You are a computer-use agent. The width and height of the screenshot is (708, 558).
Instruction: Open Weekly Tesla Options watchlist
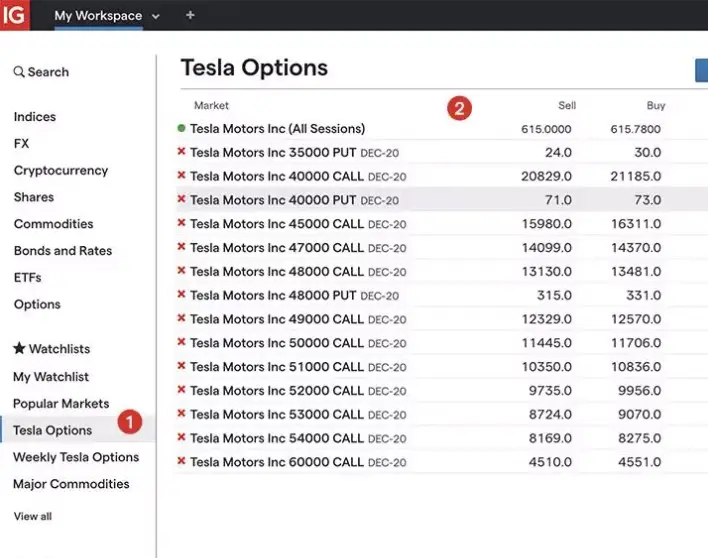tap(76, 457)
